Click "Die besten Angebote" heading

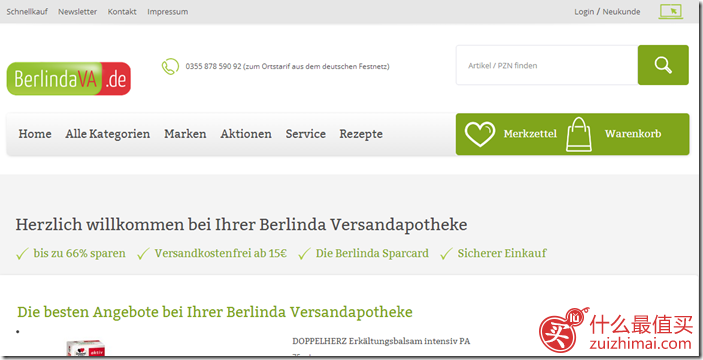tap(215, 312)
